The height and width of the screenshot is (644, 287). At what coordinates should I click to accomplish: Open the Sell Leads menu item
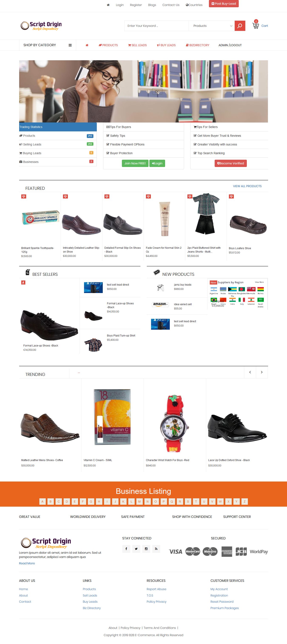click(137, 45)
